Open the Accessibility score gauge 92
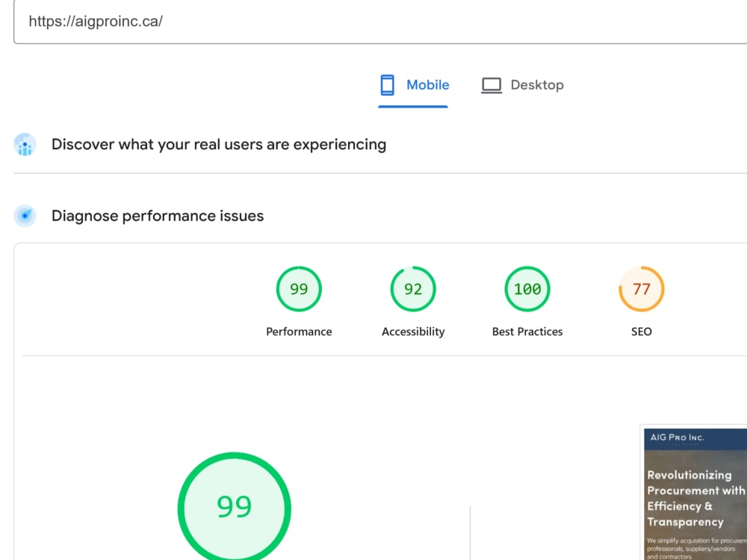 tap(413, 289)
